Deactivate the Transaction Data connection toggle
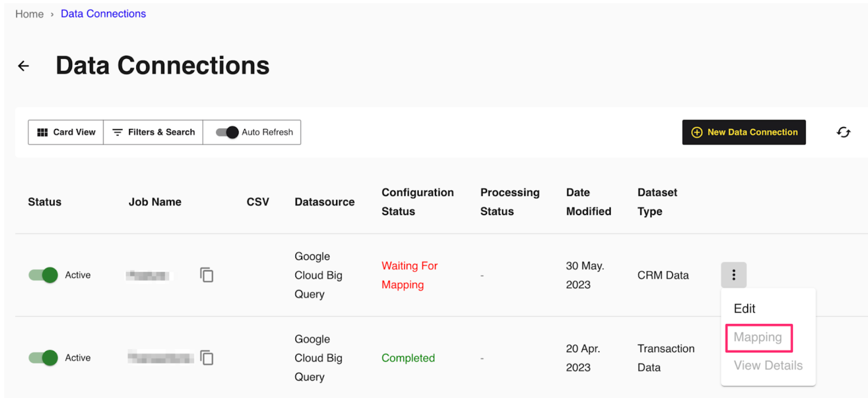 43,358
